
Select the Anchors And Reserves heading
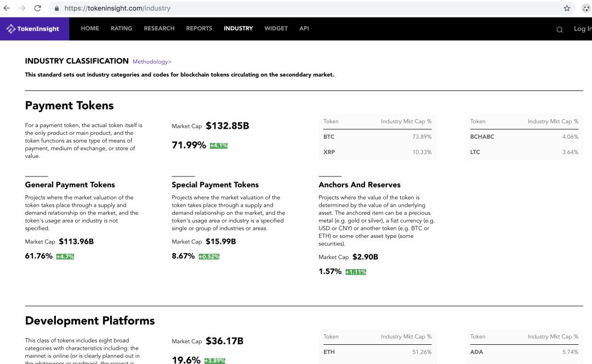[360, 185]
